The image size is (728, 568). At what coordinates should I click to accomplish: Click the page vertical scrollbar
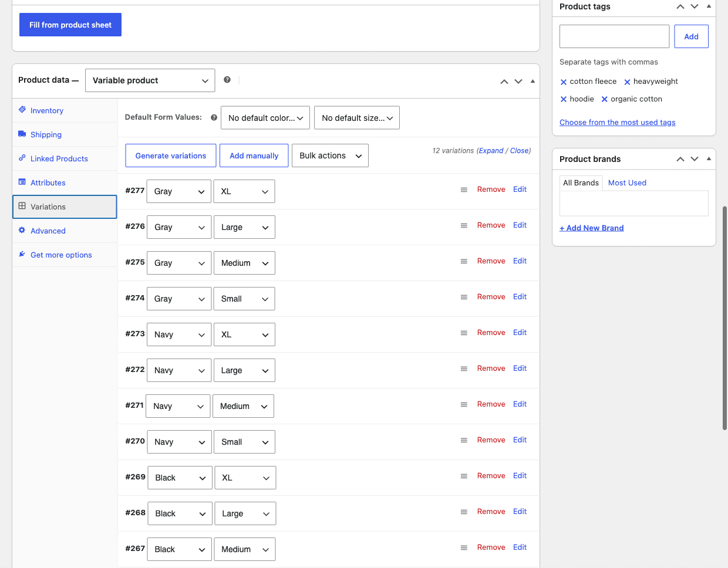click(x=724, y=317)
